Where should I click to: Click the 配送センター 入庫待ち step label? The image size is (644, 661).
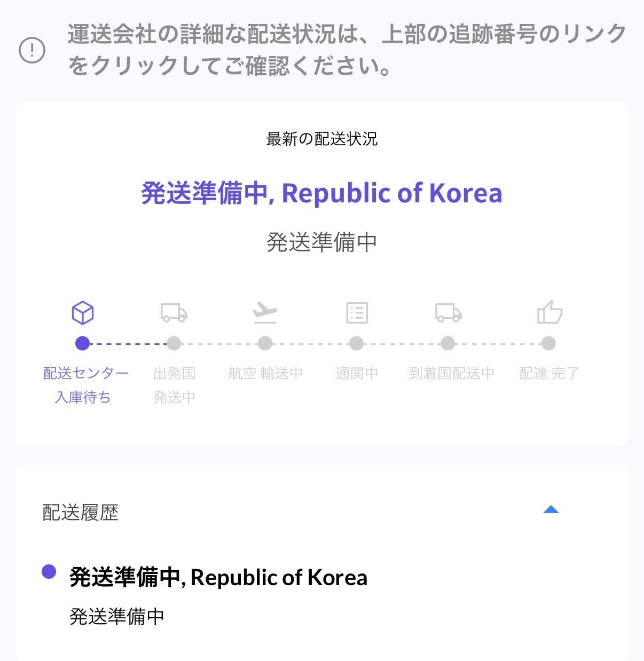[85, 385]
